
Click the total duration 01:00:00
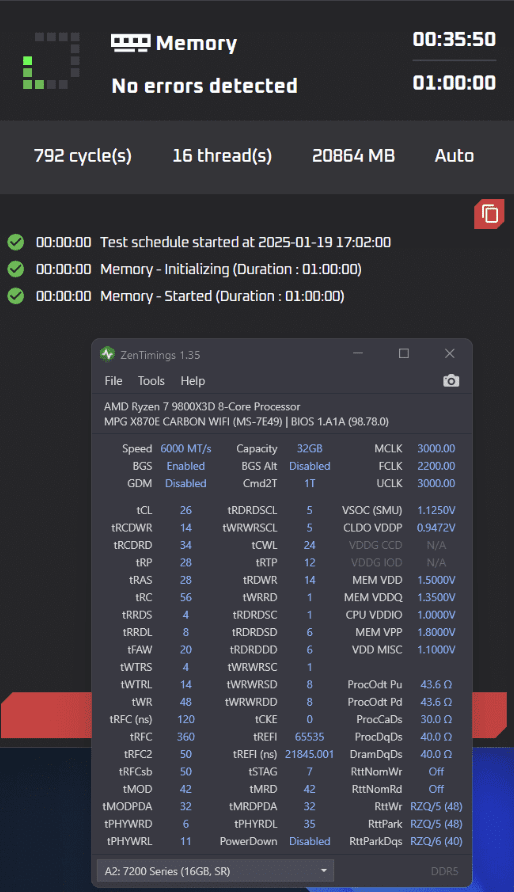pyautogui.click(x=454, y=83)
